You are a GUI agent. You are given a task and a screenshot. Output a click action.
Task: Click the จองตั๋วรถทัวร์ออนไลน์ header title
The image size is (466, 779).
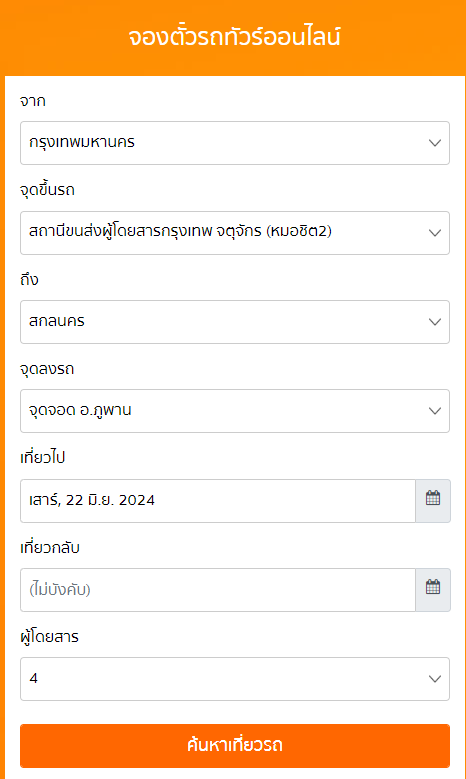point(234,37)
